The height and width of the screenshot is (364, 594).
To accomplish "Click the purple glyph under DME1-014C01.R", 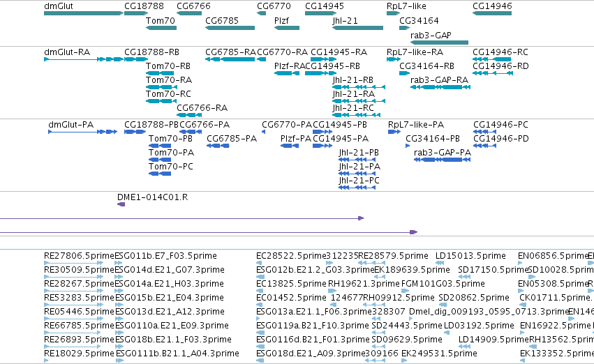I will (x=121, y=205).
